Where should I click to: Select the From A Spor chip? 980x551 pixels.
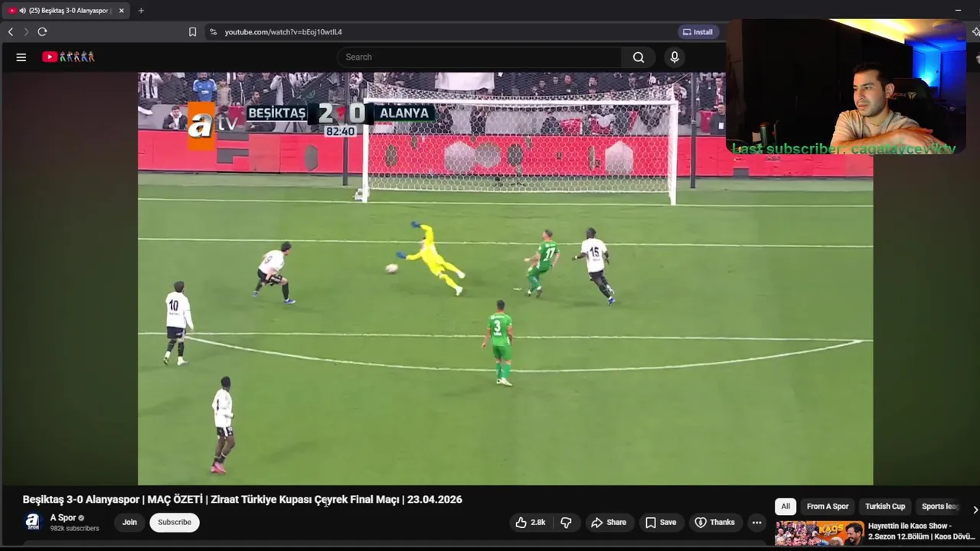[x=828, y=507]
